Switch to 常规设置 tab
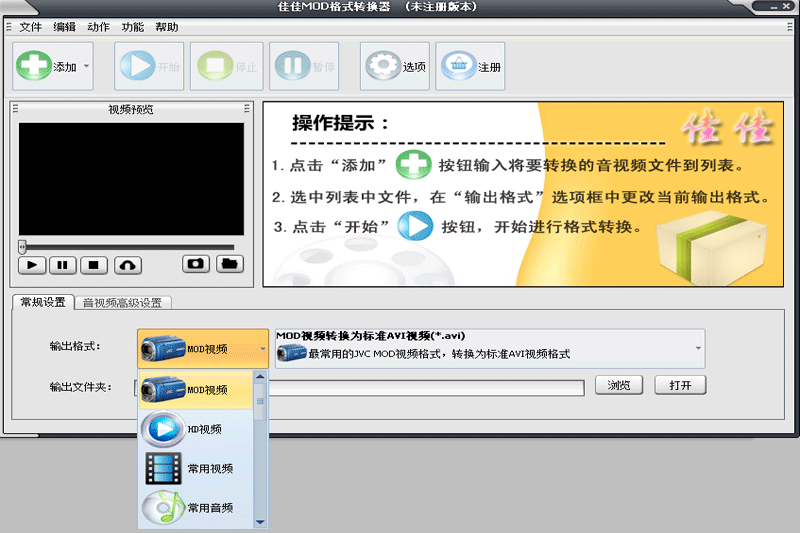The image size is (800, 533). (43, 302)
